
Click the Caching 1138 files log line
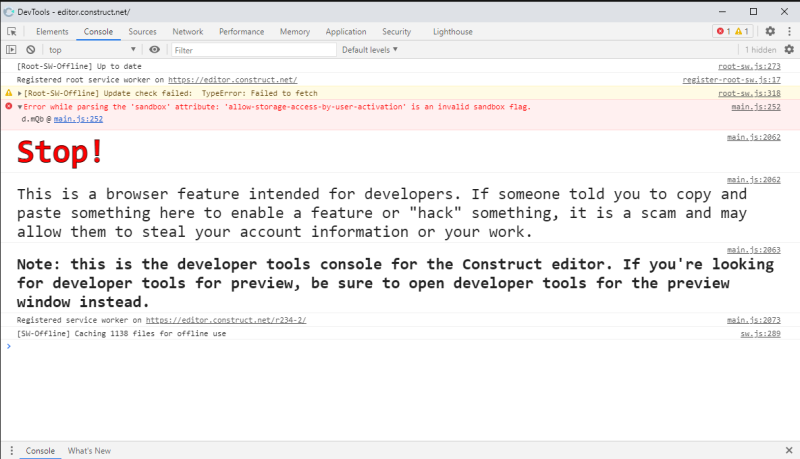click(x=121, y=334)
